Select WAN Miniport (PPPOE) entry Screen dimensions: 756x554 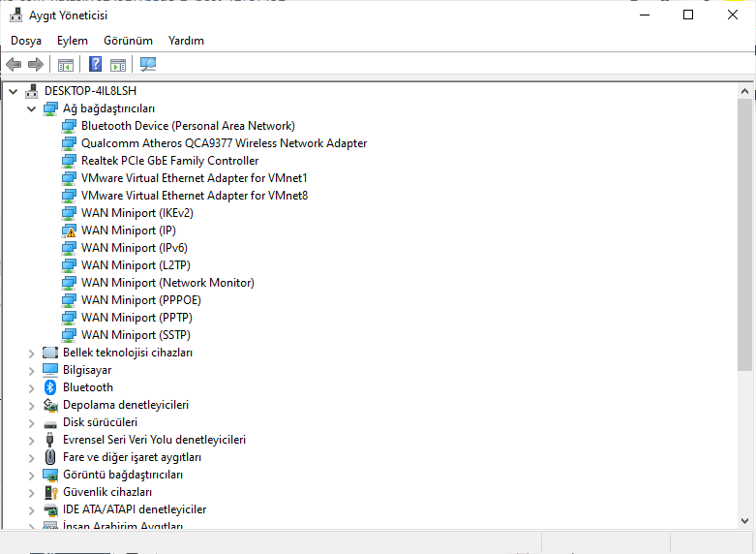pos(141,299)
